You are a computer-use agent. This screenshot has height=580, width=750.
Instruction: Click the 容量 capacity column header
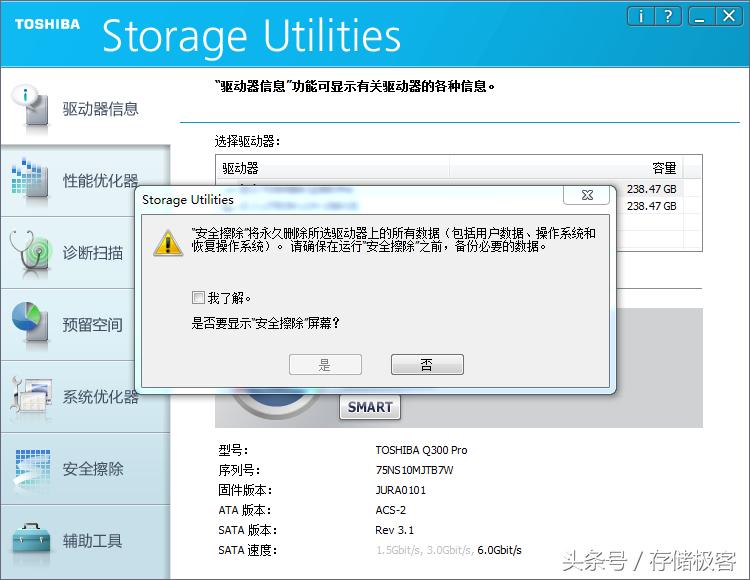click(664, 168)
